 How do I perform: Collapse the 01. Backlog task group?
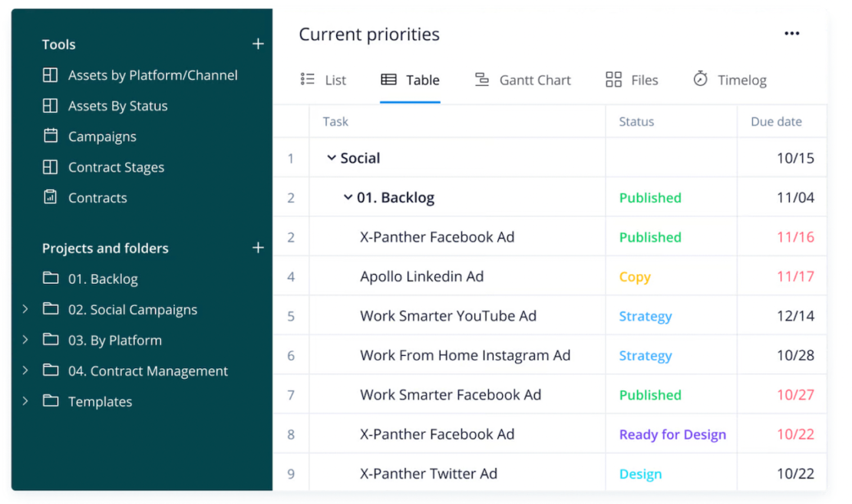point(347,197)
